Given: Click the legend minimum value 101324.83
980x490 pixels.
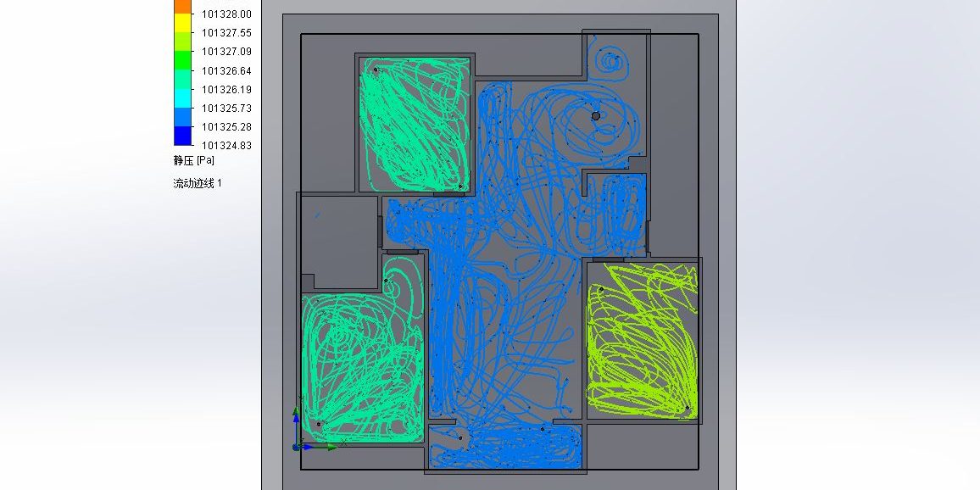Looking at the screenshot, I should coord(226,146).
